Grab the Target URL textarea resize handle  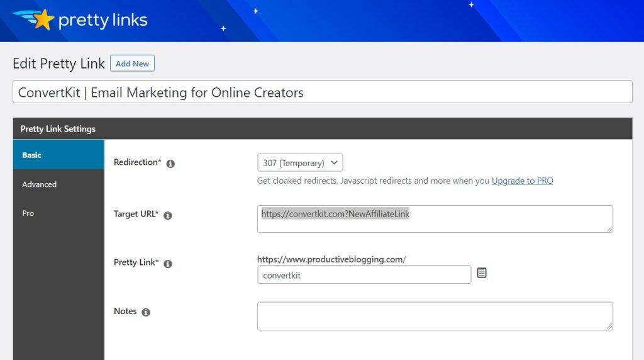[x=609, y=229]
